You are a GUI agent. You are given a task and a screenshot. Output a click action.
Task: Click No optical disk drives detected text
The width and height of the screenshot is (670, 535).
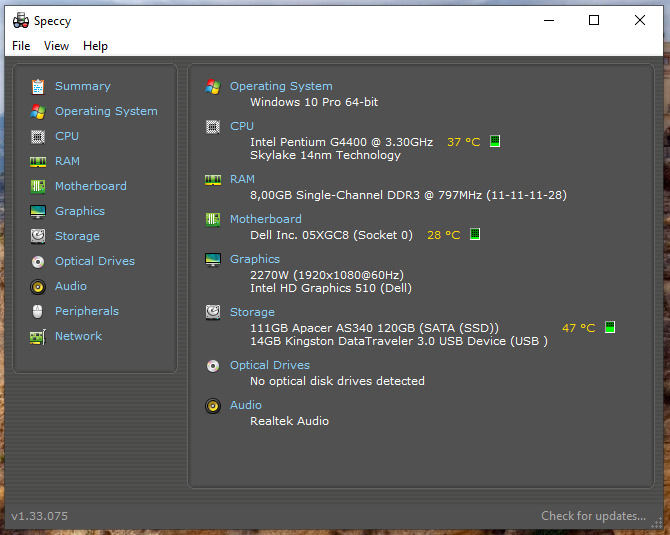point(337,381)
